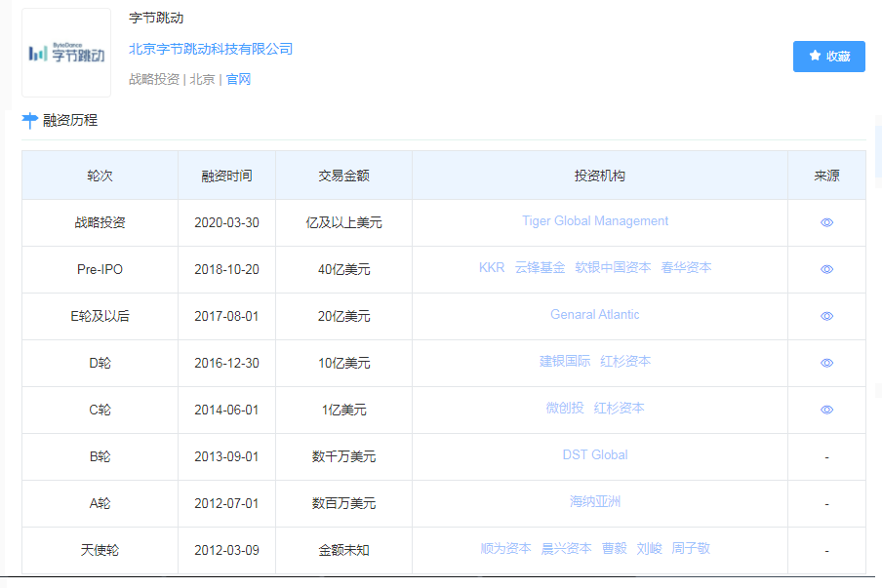Viewport: 882px width, 588px height.
Task: Select the 亿及以上美元 amount cell
Action: (343, 222)
